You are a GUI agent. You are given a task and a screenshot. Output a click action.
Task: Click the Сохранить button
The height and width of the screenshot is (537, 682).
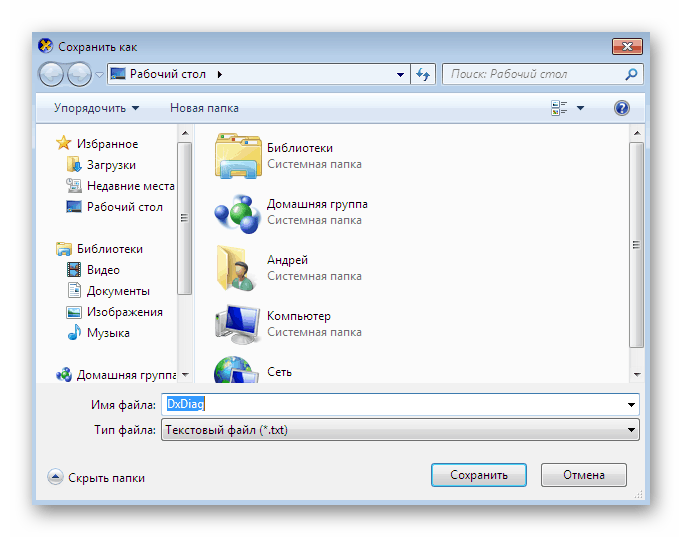[x=479, y=475]
